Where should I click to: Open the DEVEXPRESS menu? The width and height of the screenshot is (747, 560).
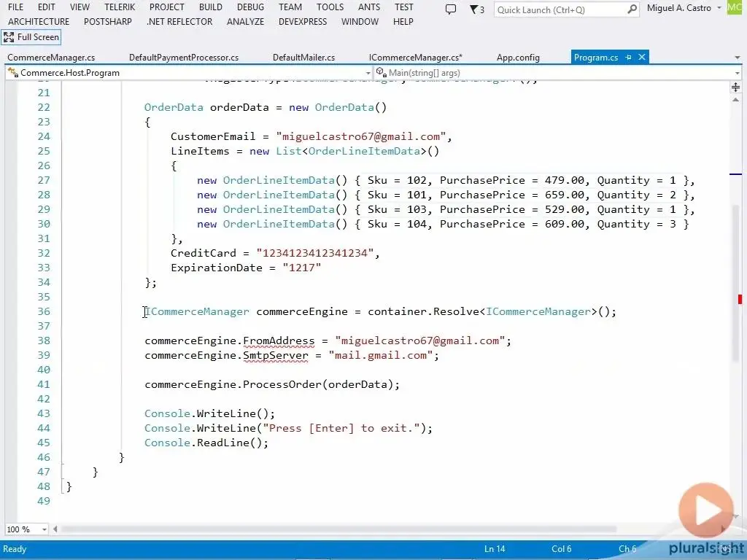click(x=303, y=21)
